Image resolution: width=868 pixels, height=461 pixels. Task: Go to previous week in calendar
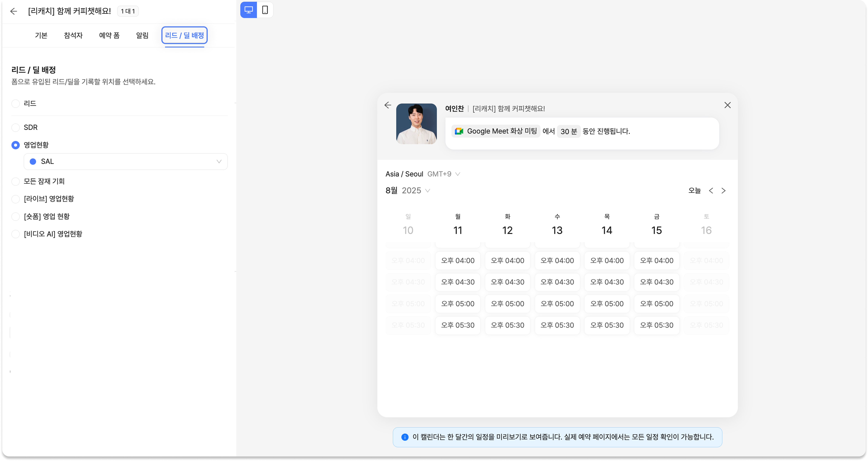pos(711,191)
